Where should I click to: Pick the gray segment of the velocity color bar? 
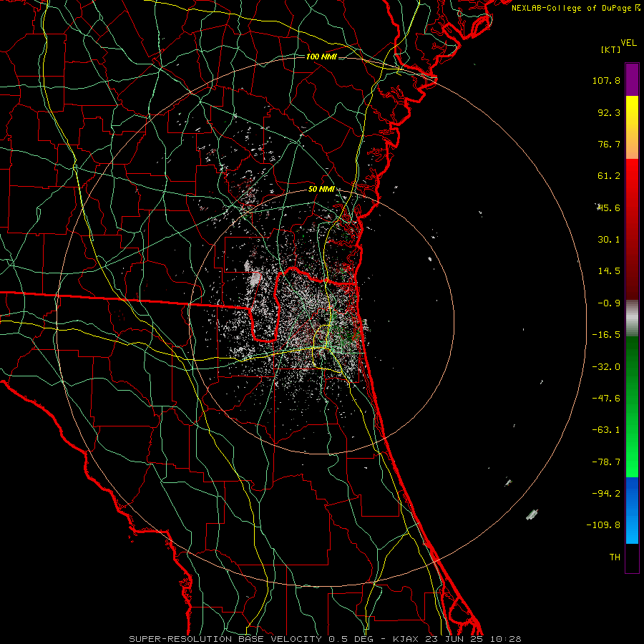[x=632, y=318]
